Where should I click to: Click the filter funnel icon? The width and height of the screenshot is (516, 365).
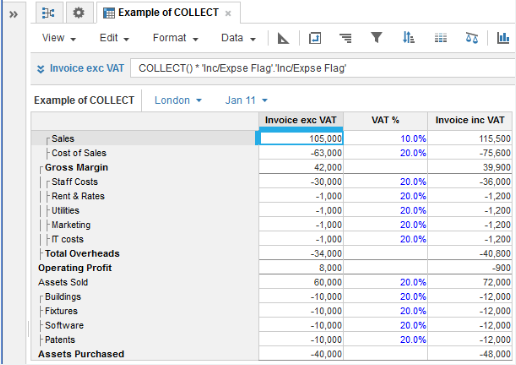tap(377, 37)
